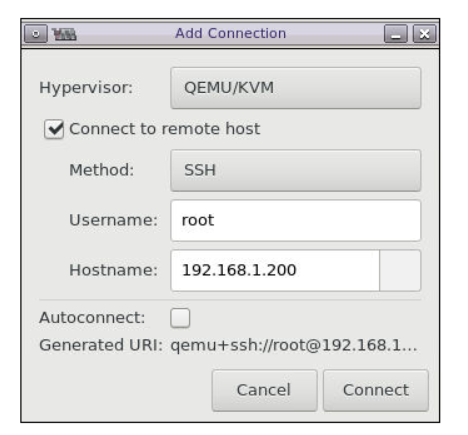The height and width of the screenshot is (435, 468).
Task: Click the Generated URI label
Action: (x=101, y=345)
